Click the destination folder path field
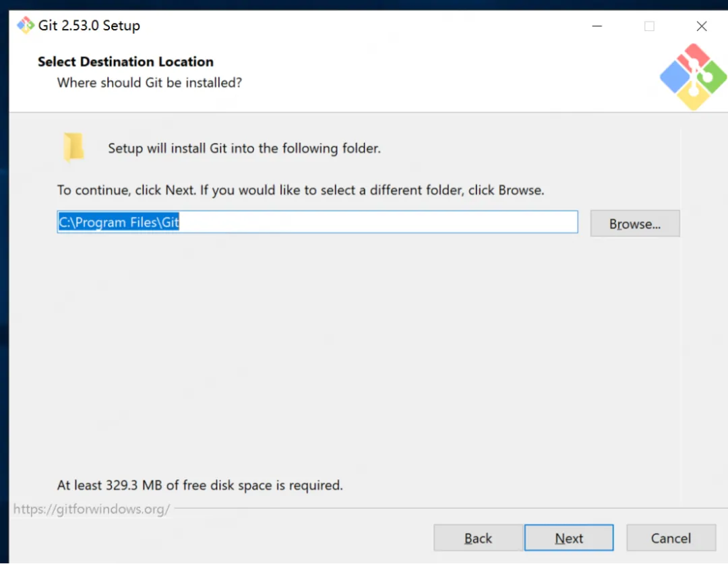The height and width of the screenshot is (564, 728). (317, 222)
